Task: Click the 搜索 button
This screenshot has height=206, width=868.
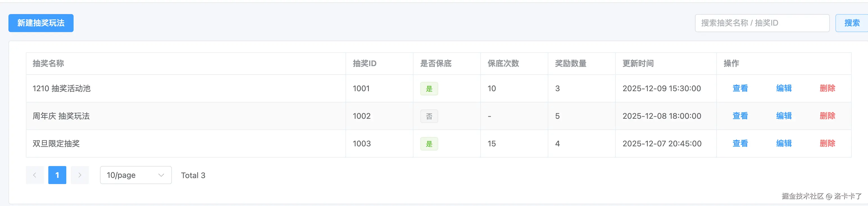Action: point(851,23)
